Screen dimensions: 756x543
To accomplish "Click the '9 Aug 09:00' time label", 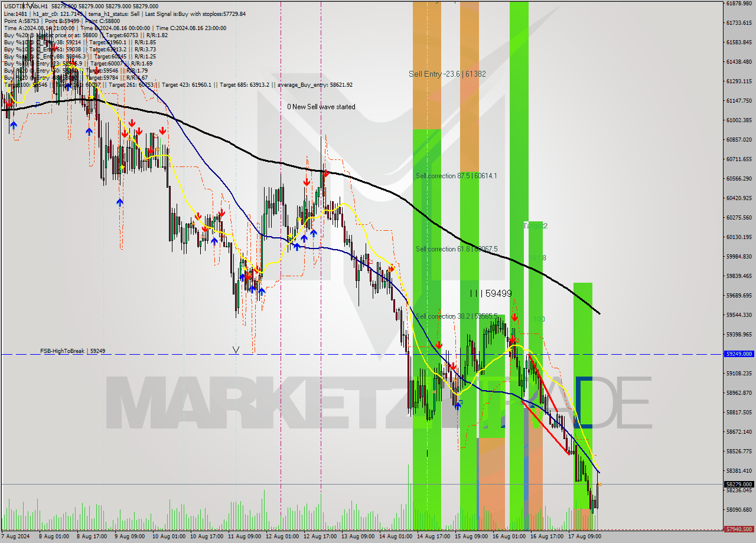I will click(x=130, y=537).
